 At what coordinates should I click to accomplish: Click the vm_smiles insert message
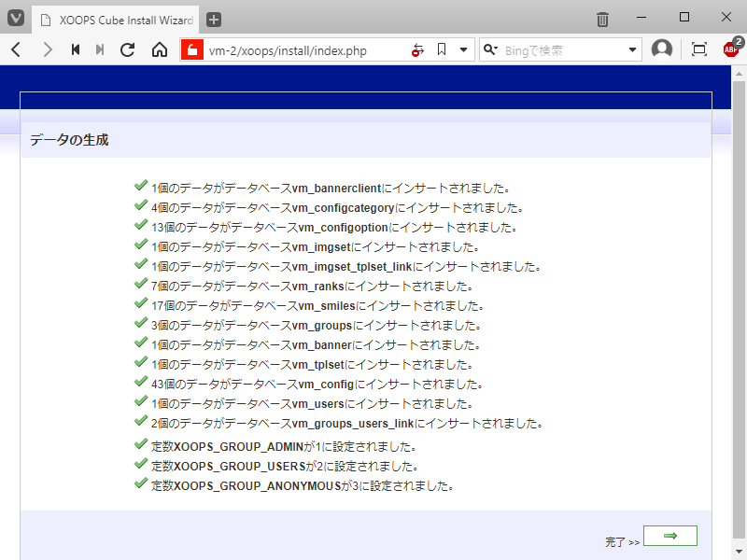pos(317,305)
